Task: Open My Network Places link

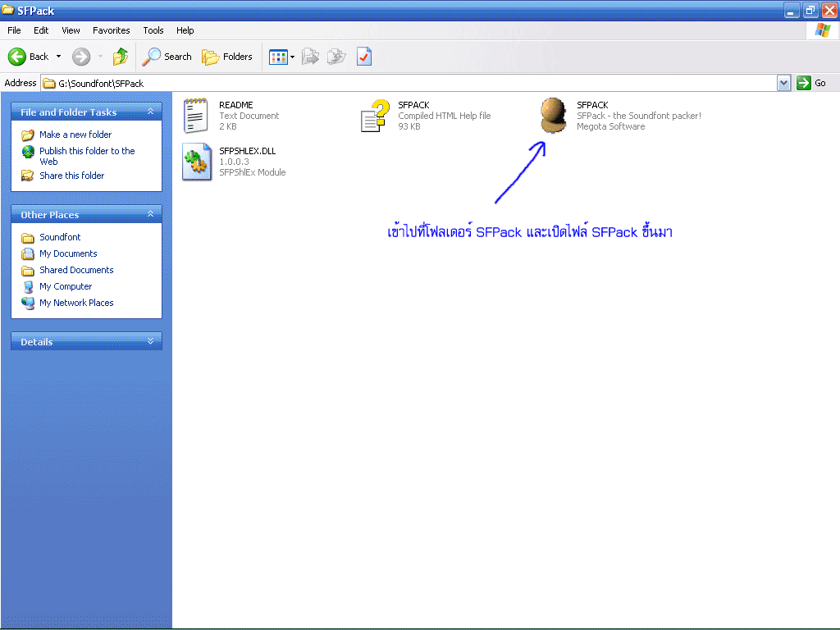Action: tap(76, 303)
